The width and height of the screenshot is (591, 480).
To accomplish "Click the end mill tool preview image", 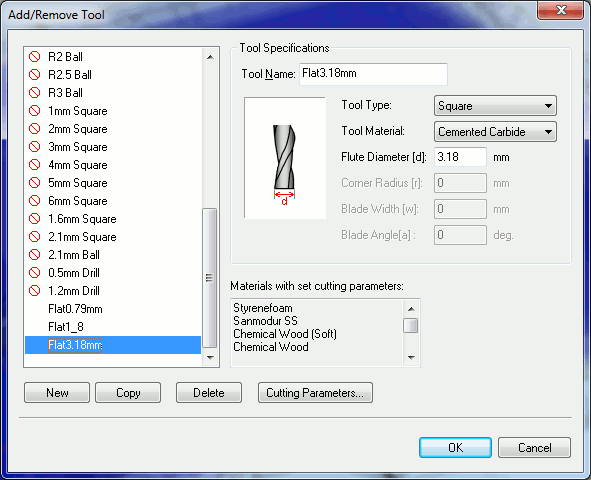I will [x=285, y=157].
